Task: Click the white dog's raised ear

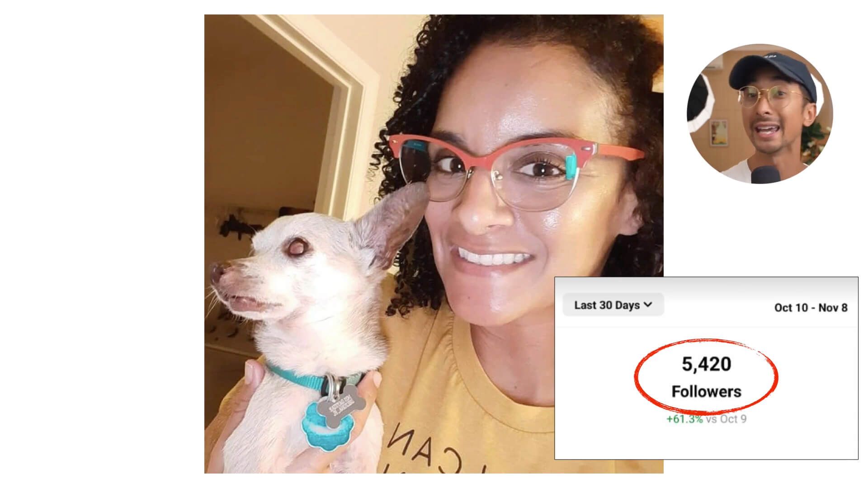Action: [392, 224]
